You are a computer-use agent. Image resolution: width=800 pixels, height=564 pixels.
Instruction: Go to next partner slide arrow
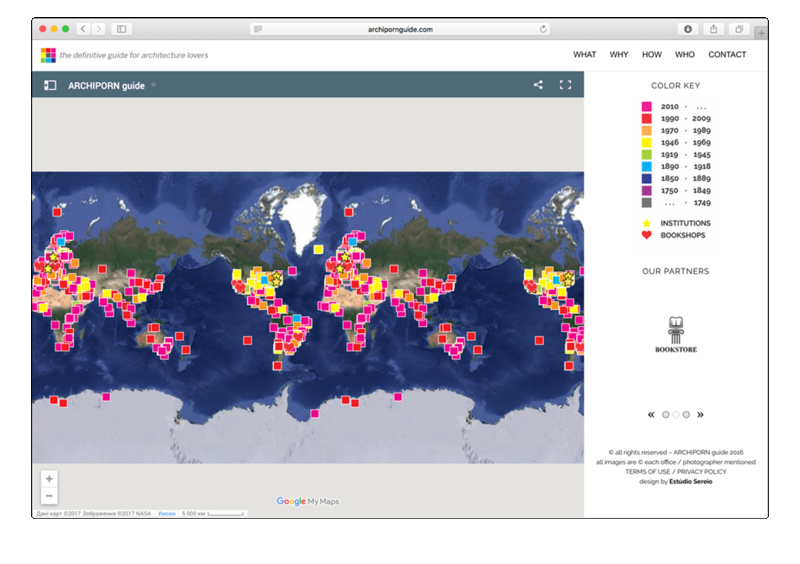[700, 414]
